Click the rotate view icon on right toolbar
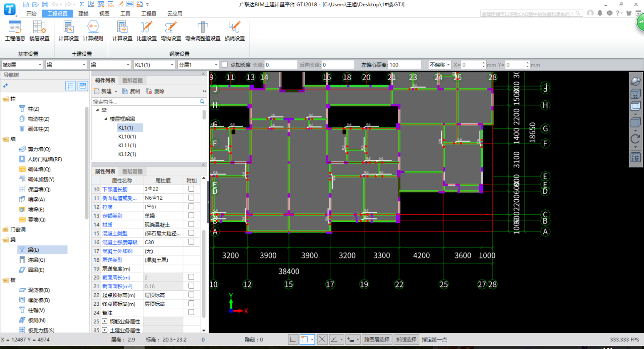The height and width of the screenshot is (349, 644). (x=635, y=139)
